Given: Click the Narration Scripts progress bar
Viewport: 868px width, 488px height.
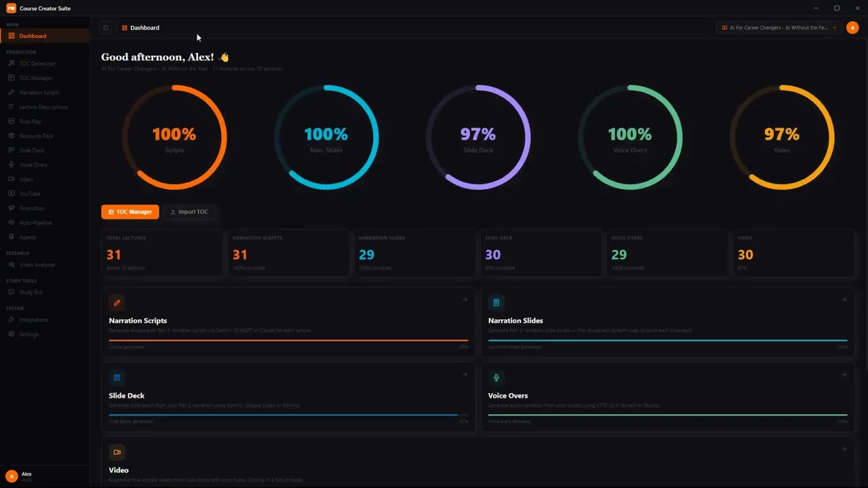Looking at the screenshot, I should pyautogui.click(x=288, y=340).
